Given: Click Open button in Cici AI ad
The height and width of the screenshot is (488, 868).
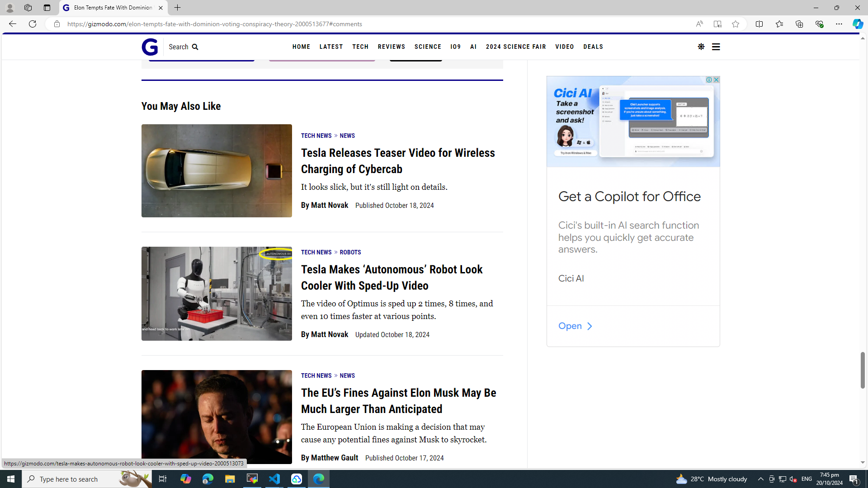Looking at the screenshot, I should [575, 326].
